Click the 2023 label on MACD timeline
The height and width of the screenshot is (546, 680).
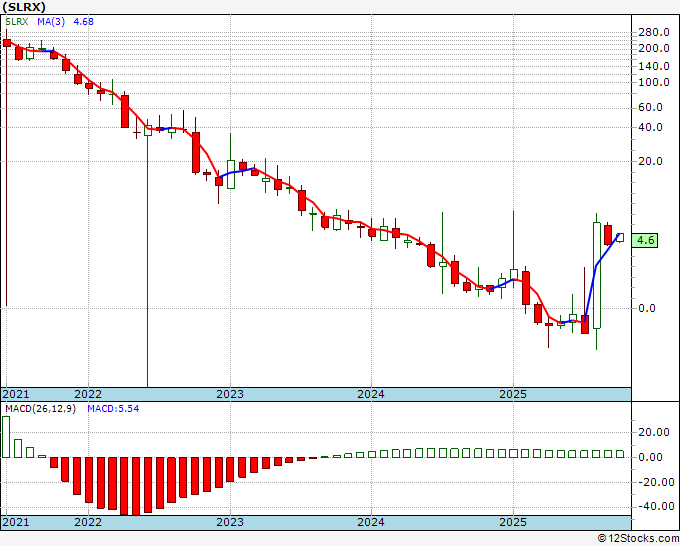[x=230, y=522]
